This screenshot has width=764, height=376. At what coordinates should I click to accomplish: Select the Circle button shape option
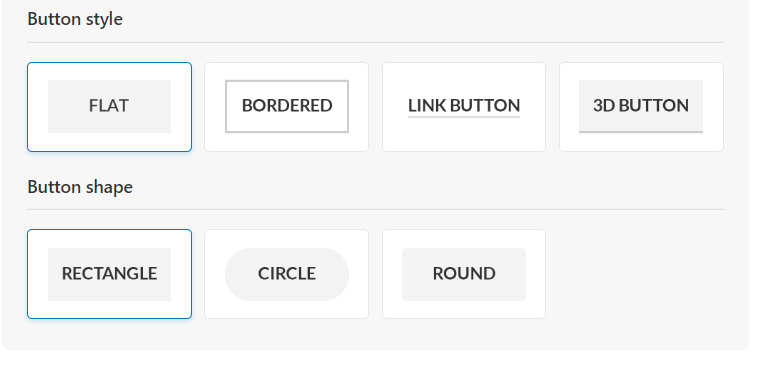pos(286,274)
